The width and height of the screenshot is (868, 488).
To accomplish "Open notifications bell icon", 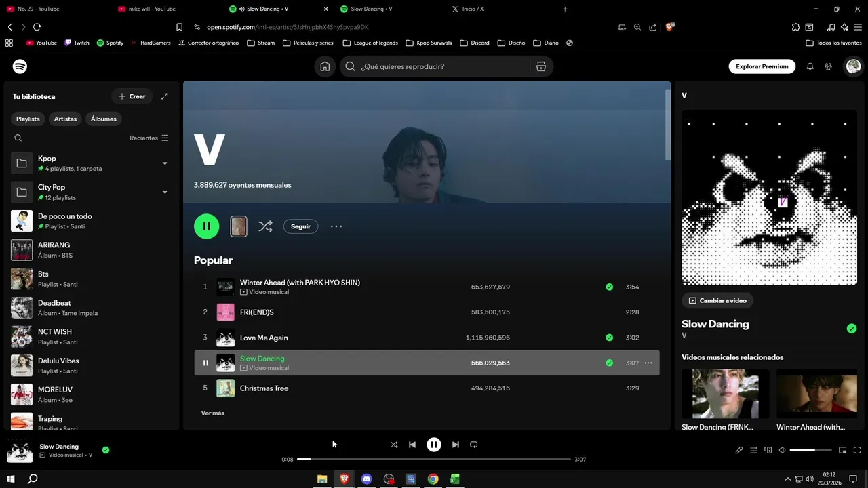I will point(810,66).
